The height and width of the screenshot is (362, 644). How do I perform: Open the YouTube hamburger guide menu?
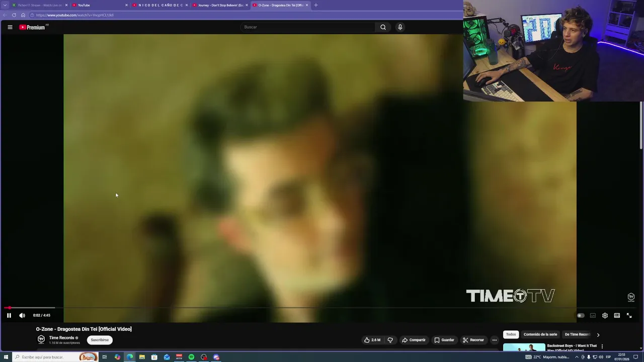tap(10, 27)
